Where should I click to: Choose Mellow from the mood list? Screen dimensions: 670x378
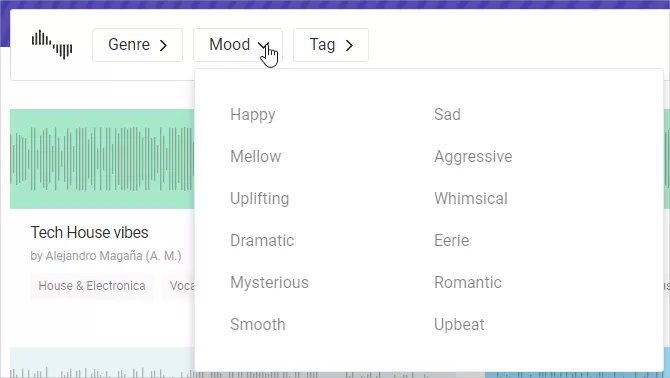click(256, 156)
